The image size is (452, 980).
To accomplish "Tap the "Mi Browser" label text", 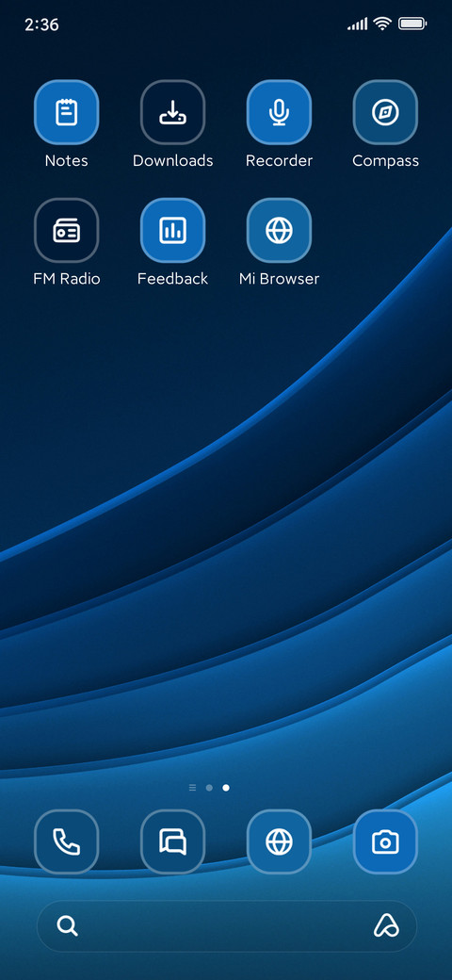I will tap(279, 279).
